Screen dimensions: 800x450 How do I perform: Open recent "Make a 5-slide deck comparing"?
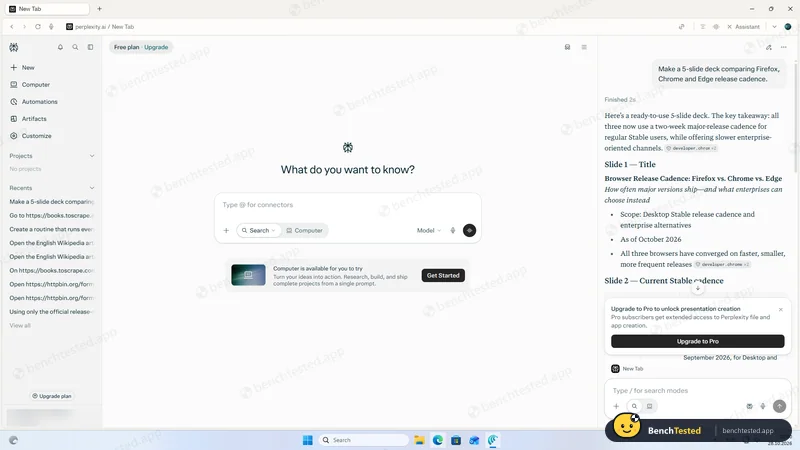(x=52, y=202)
